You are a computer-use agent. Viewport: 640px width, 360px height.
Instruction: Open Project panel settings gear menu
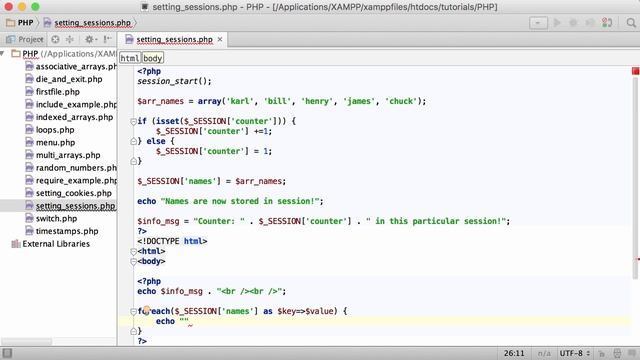point(90,39)
